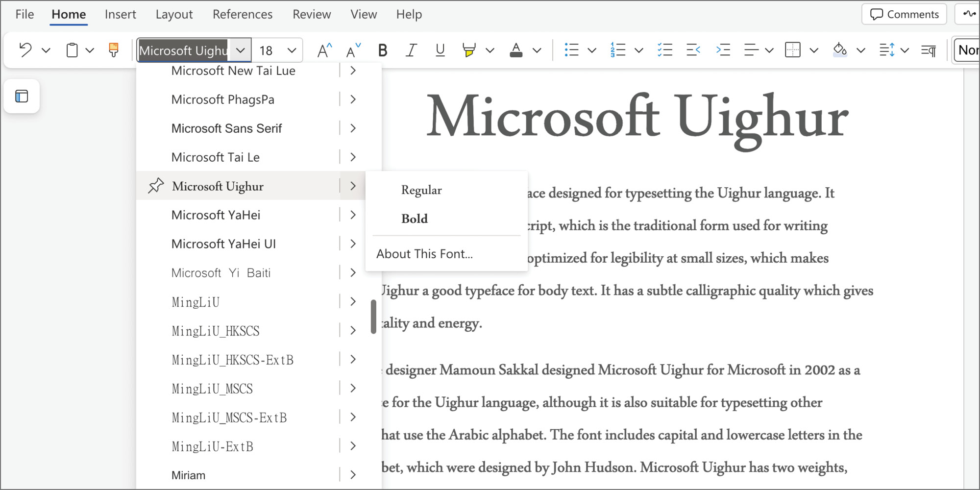This screenshot has height=490, width=980.
Task: Pin the Microsoft Uighur font favorite icon
Action: [155, 186]
